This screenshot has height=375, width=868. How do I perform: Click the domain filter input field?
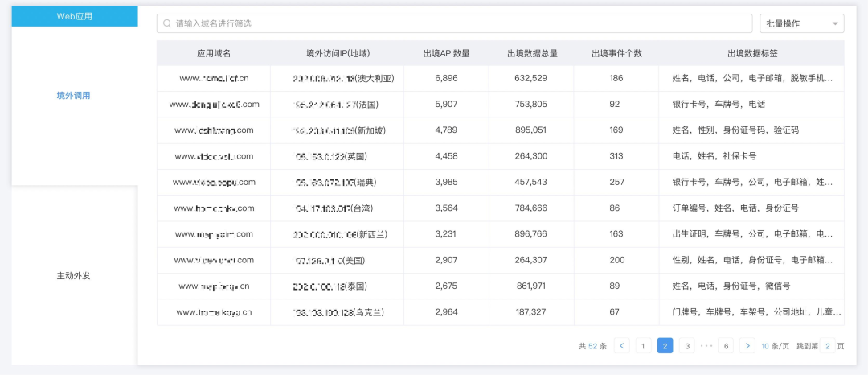(454, 24)
